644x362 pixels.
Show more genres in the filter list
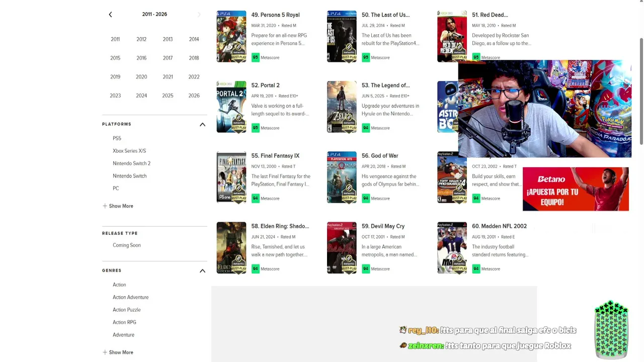[118, 352]
